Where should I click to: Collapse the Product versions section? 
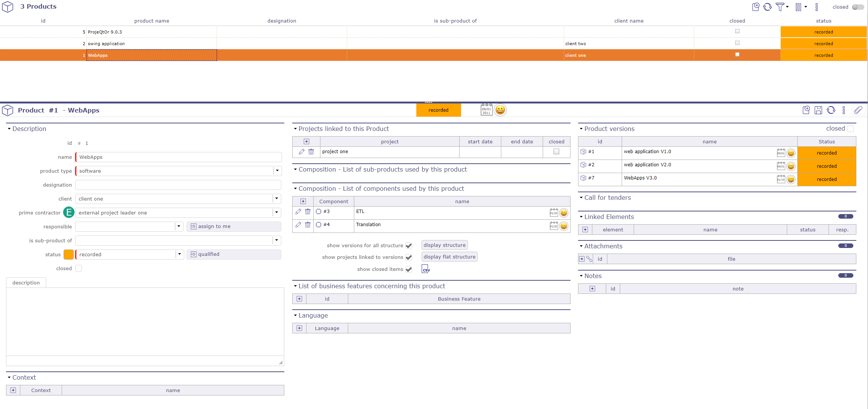[x=581, y=129]
